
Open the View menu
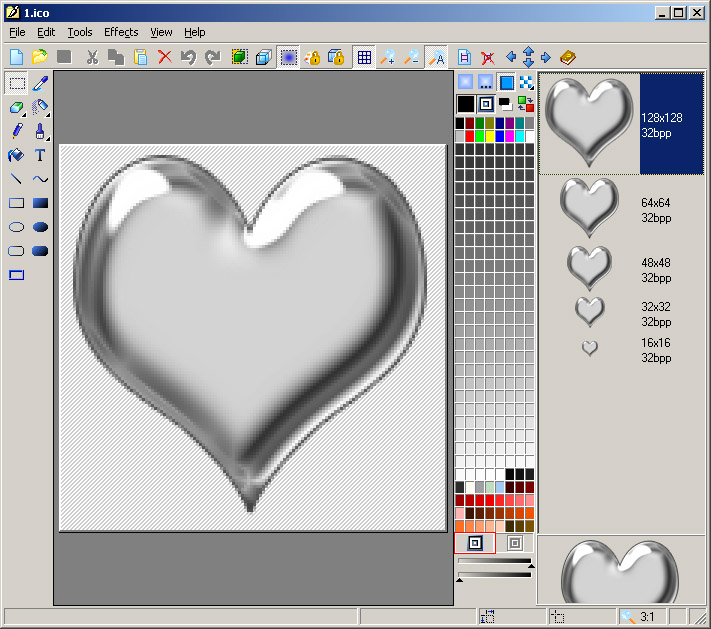click(x=161, y=32)
